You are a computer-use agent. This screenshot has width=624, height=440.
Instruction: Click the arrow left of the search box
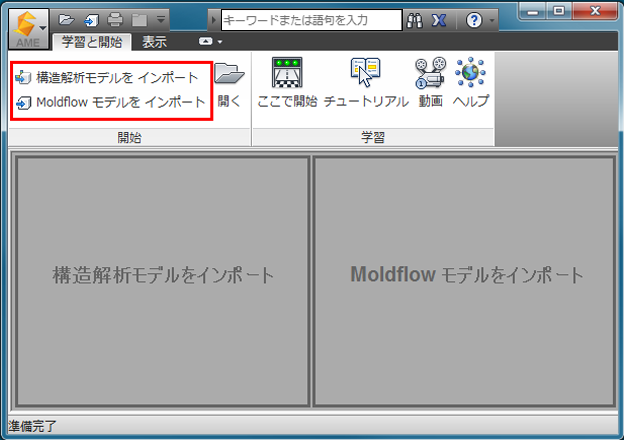point(213,19)
